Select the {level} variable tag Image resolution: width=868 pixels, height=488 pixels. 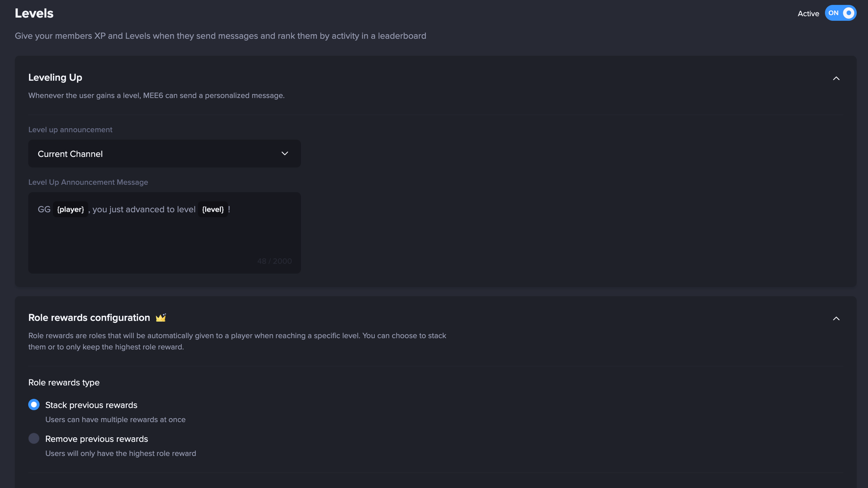tap(213, 210)
